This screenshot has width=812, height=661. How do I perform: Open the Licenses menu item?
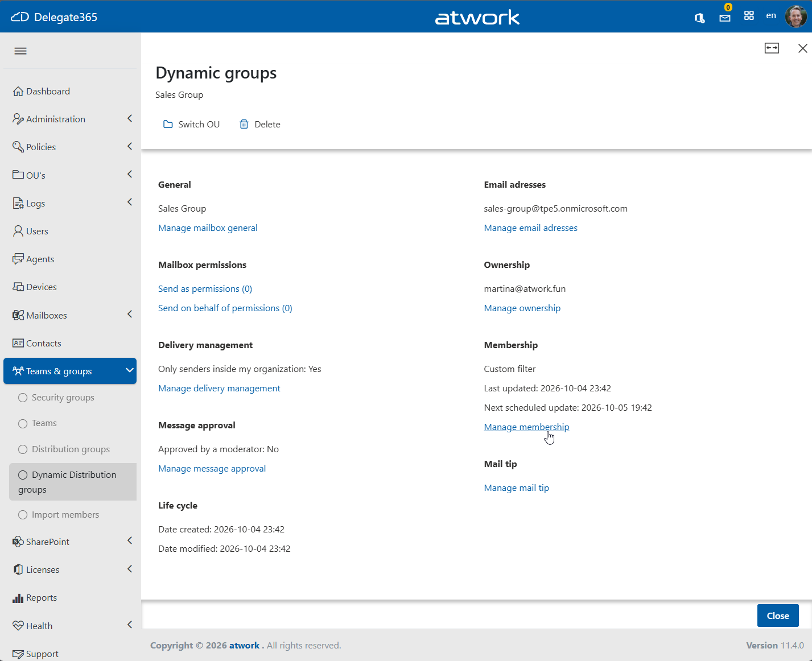point(70,569)
